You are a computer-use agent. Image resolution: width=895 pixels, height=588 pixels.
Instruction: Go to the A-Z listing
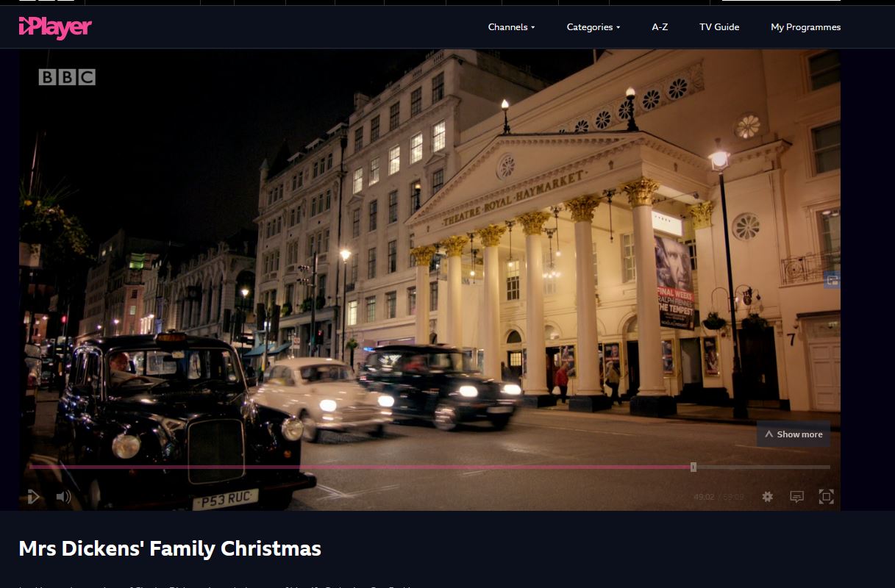coord(660,27)
